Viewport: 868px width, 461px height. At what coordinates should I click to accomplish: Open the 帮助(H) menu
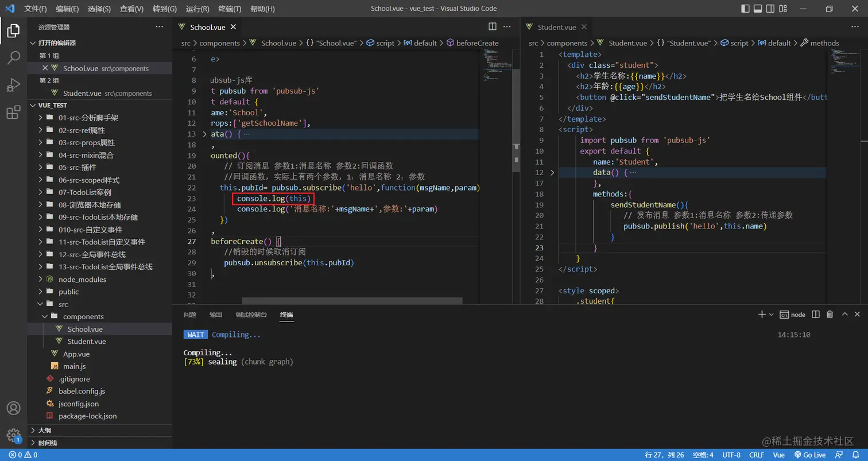[263, 9]
